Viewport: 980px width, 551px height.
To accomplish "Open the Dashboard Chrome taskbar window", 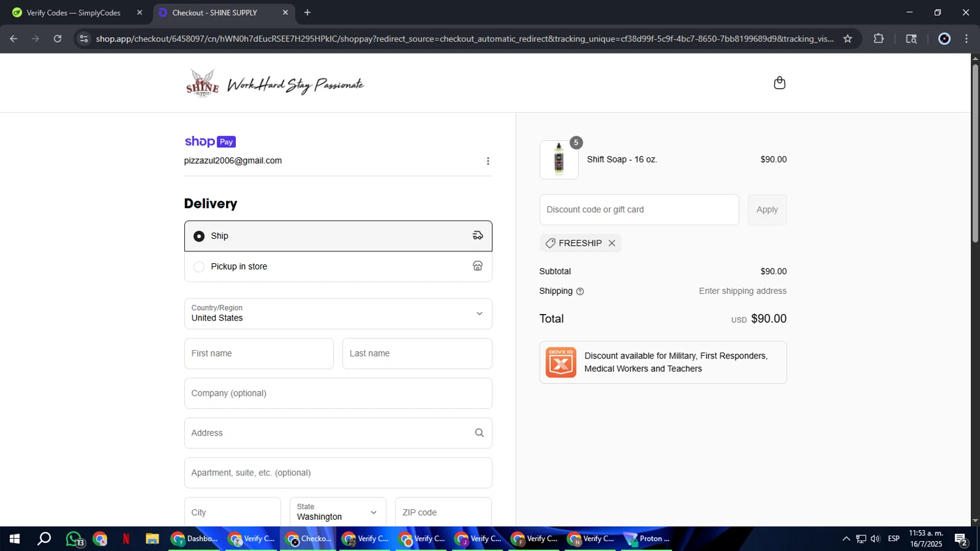I will 195,539.
